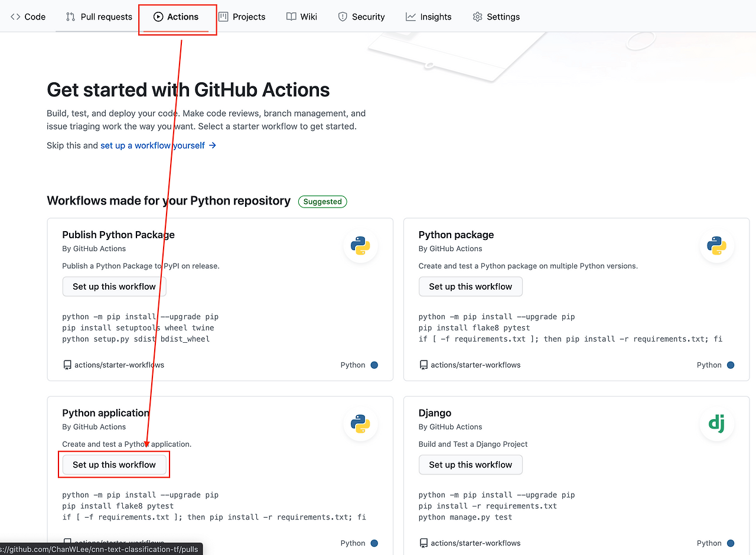Switch to the Code tab
756x555 pixels.
coord(28,17)
